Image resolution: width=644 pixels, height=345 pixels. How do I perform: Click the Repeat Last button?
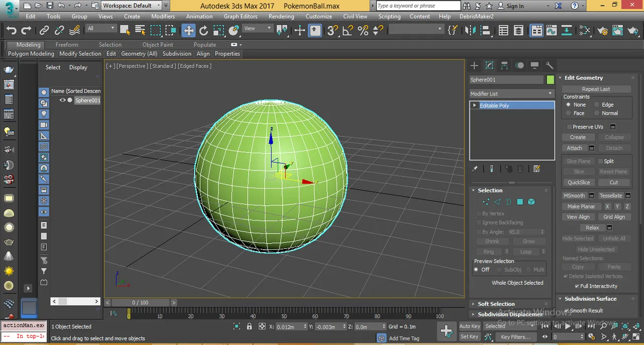click(x=596, y=89)
